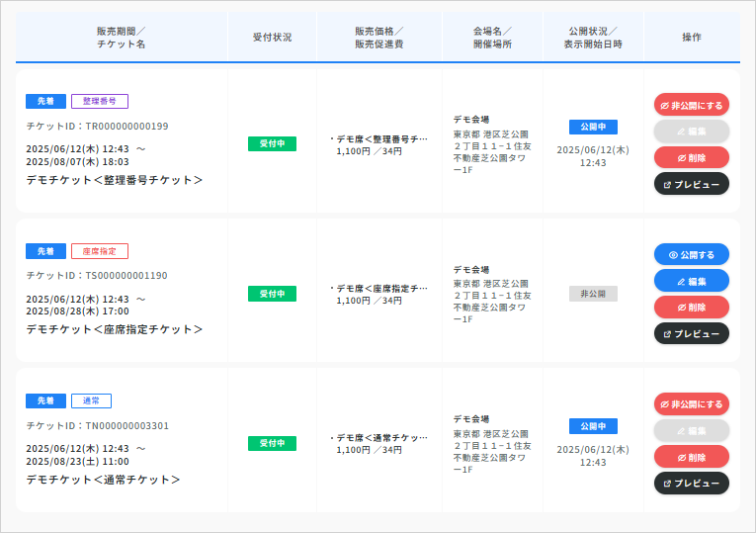Screen dimensions: 756x533
Task: Edit the 座席指定 ticket
Action: click(x=691, y=281)
